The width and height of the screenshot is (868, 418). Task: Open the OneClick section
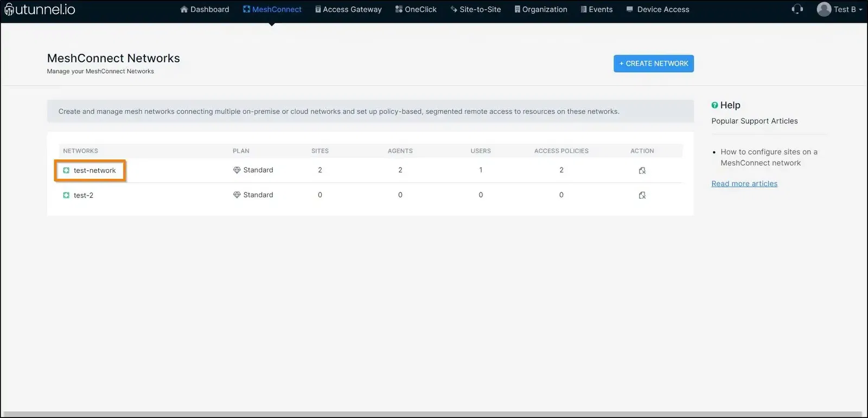[x=416, y=9]
